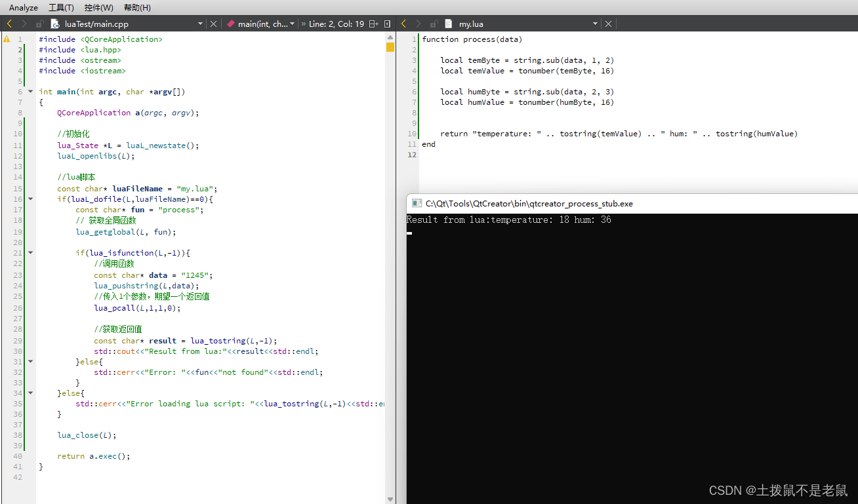This screenshot has height=504, width=858.
Task: Open the main(int, ch... symbol dropdown
Action: [292, 24]
